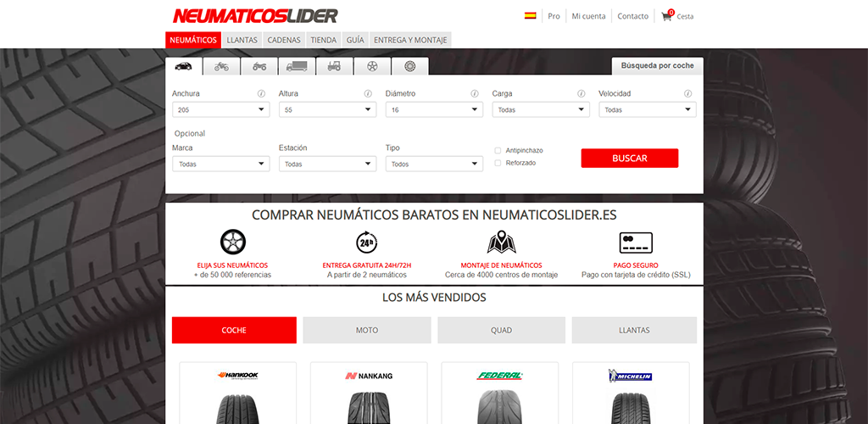
Task: Click the MONTAJE DE NEUMÁTICOS red text
Action: [502, 265]
